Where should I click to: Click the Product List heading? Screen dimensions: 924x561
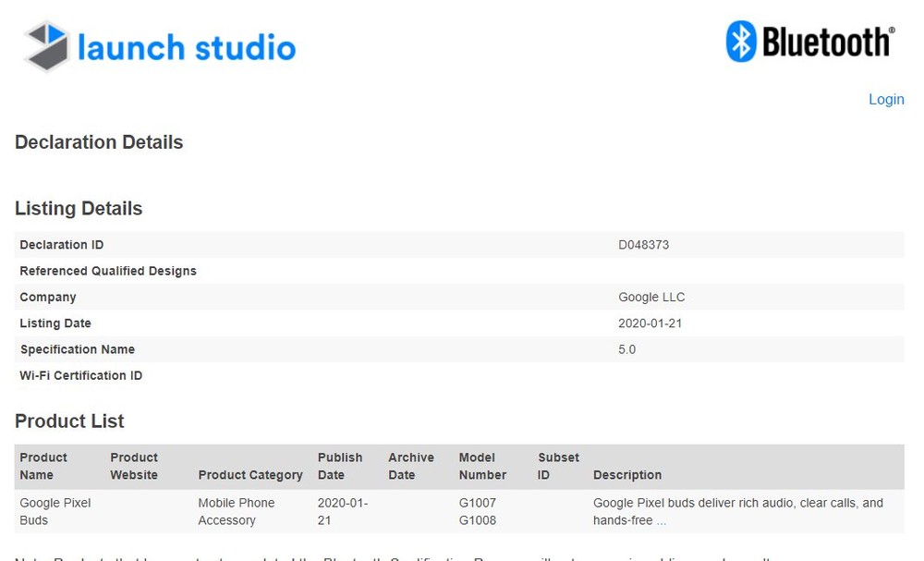click(69, 421)
